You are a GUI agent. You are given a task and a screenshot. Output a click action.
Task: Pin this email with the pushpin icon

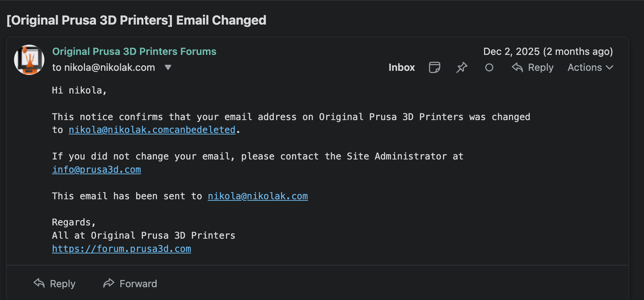click(462, 68)
